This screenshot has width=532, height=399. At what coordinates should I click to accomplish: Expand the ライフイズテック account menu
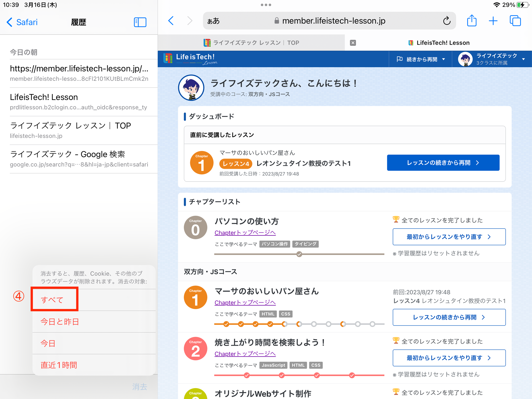pos(492,59)
